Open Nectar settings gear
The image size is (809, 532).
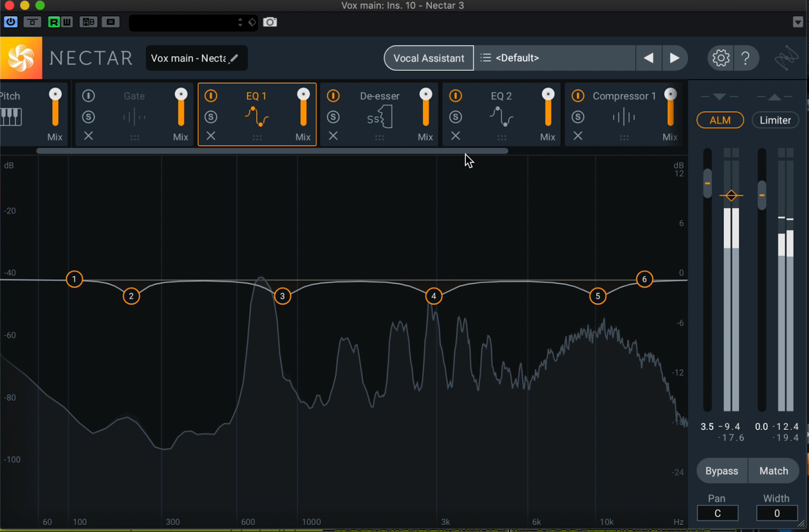coord(721,58)
